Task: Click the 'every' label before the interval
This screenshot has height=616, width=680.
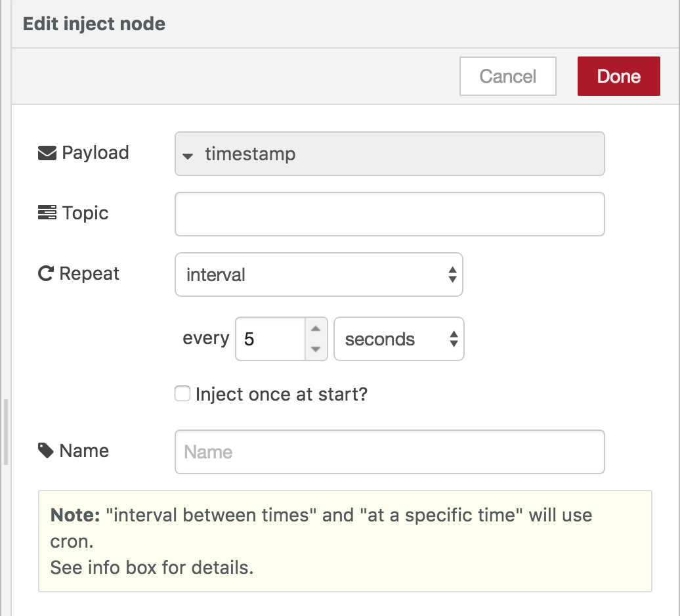Action: click(x=205, y=338)
